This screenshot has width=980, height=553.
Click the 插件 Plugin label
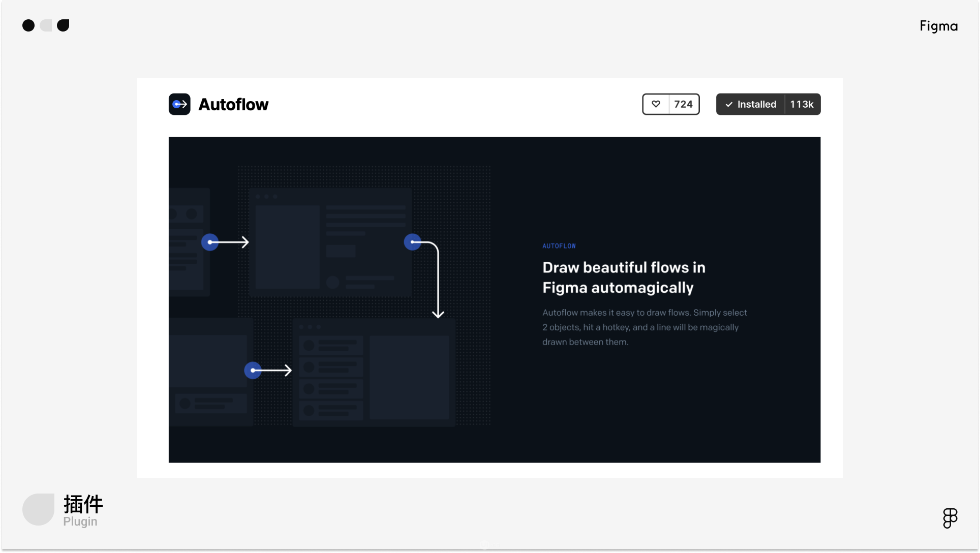pyautogui.click(x=83, y=510)
